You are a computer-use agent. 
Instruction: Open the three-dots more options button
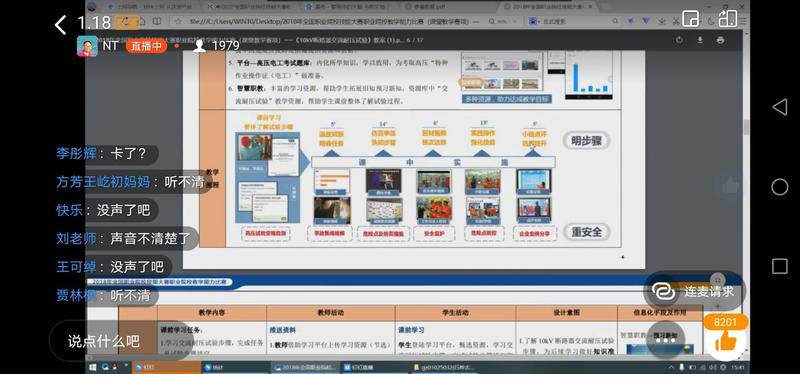coord(666,340)
